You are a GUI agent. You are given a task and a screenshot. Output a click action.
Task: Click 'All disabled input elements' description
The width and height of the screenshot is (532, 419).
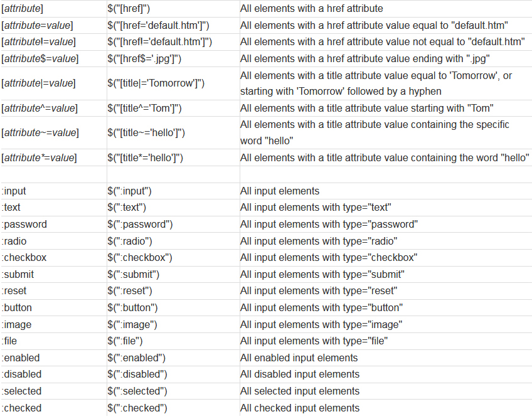pos(300,374)
